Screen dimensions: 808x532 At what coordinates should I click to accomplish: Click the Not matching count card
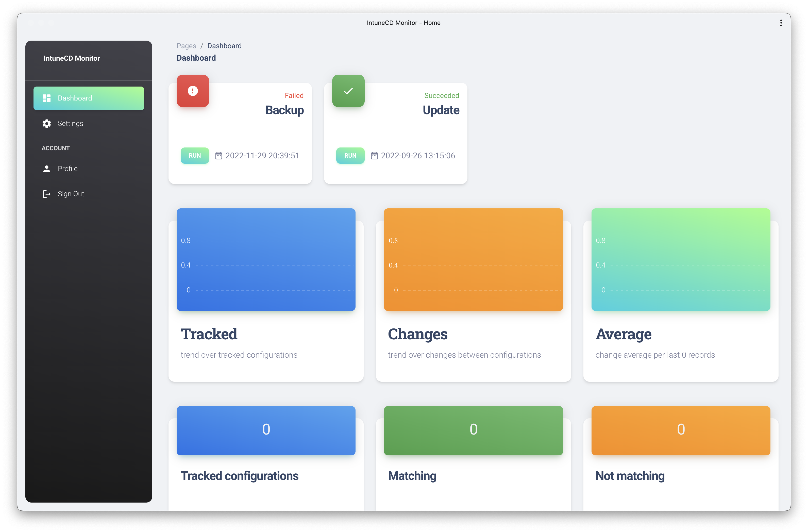coord(680,430)
